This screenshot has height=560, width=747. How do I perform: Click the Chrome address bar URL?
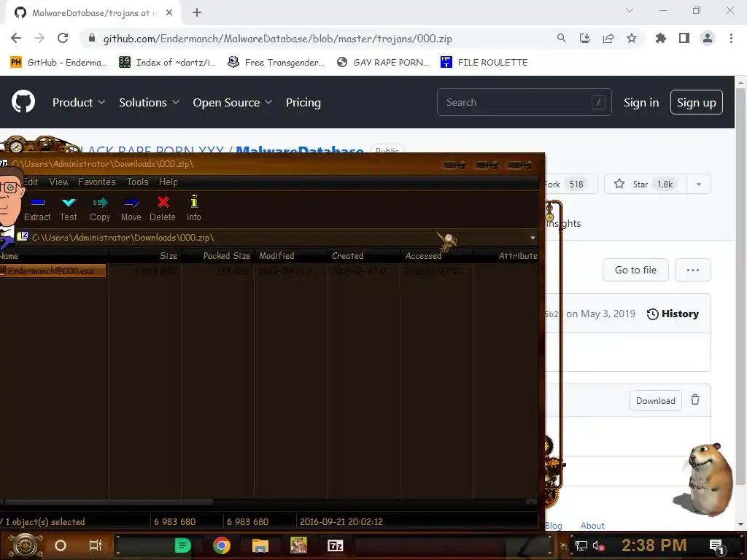pos(277,39)
